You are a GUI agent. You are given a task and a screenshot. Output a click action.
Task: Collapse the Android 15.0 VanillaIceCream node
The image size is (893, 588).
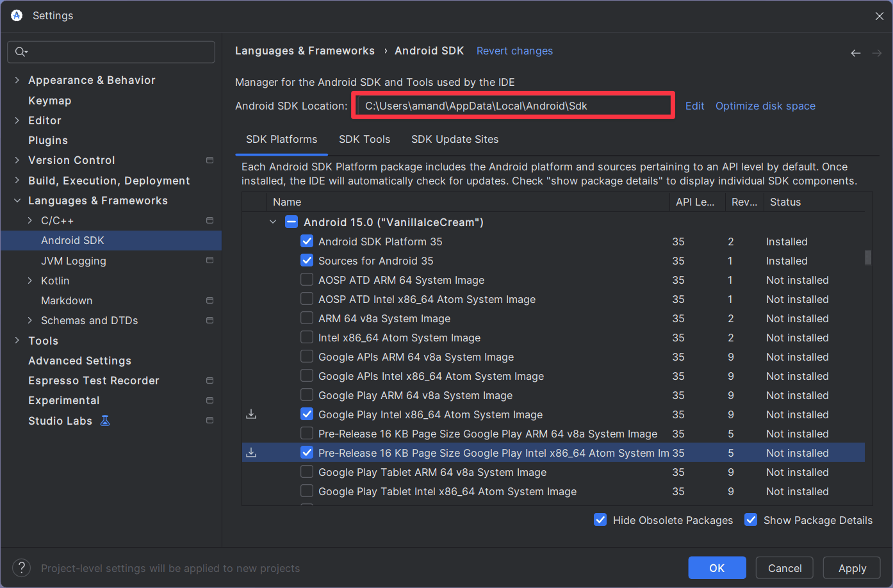click(x=273, y=222)
